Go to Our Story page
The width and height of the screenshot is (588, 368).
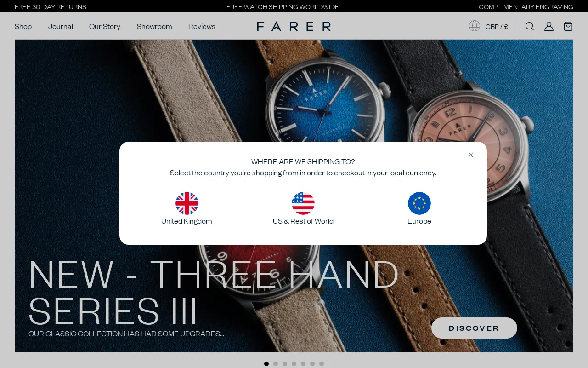[x=105, y=27]
